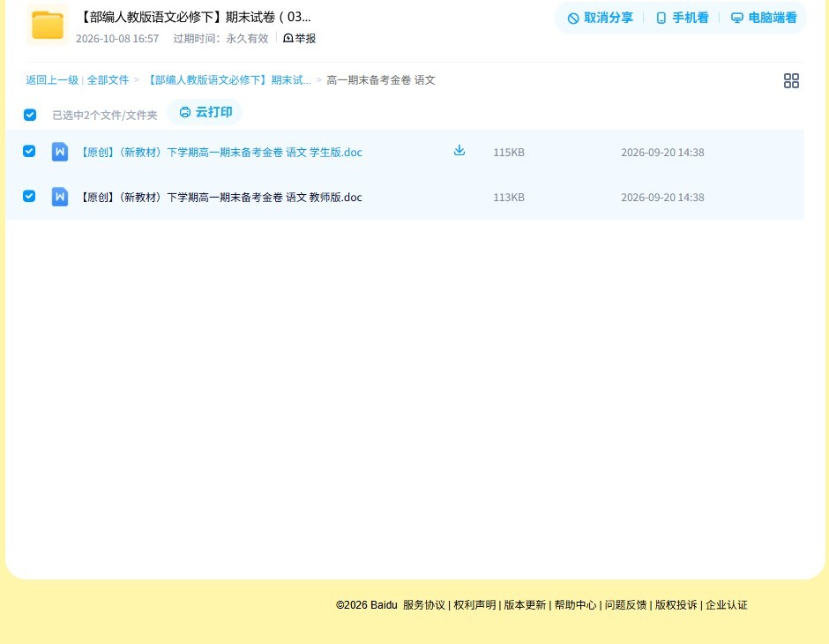Click the yellow shared folder icon
Screen dimensions: 829x644
48,25
